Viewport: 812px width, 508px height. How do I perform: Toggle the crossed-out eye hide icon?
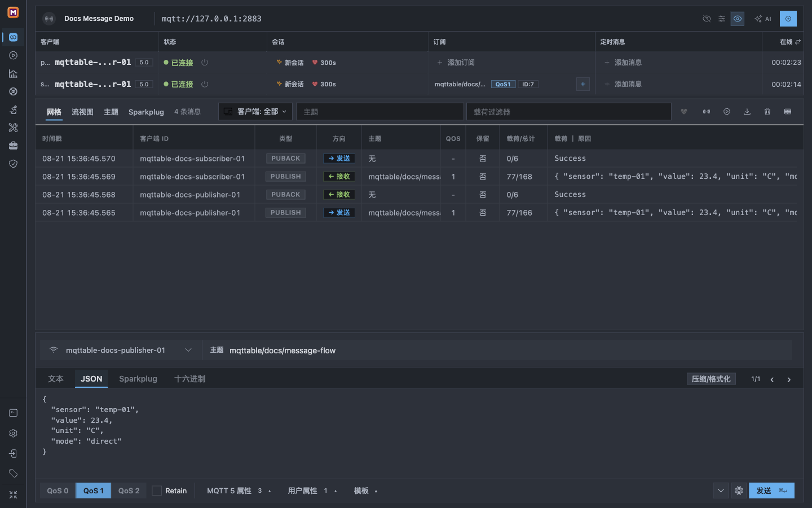click(x=707, y=19)
